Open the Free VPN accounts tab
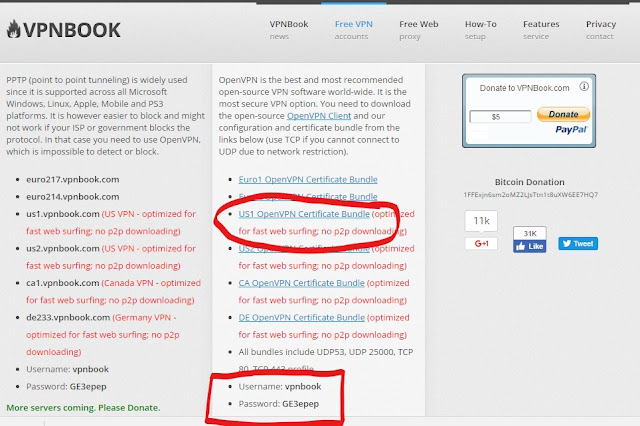The height and width of the screenshot is (426, 640). coord(353,30)
